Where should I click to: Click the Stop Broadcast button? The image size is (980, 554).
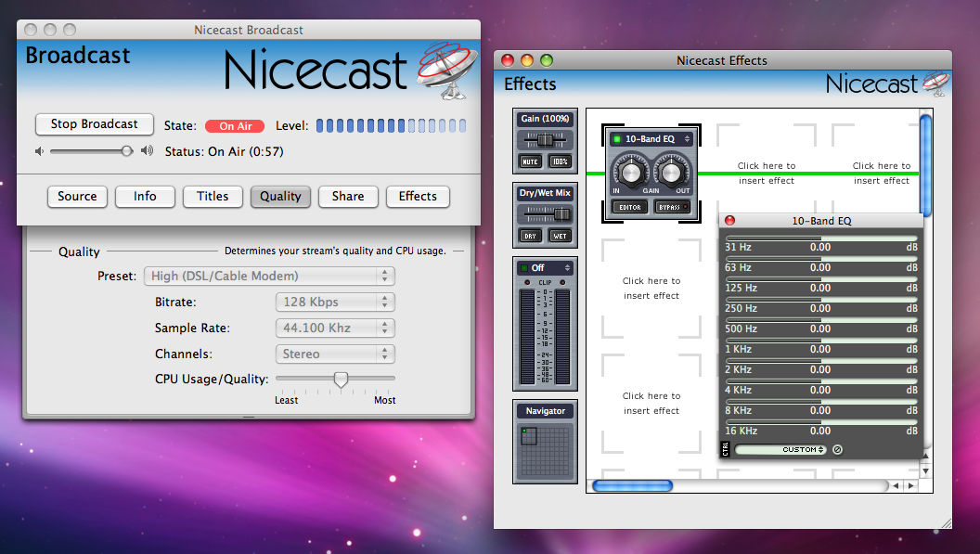point(95,123)
